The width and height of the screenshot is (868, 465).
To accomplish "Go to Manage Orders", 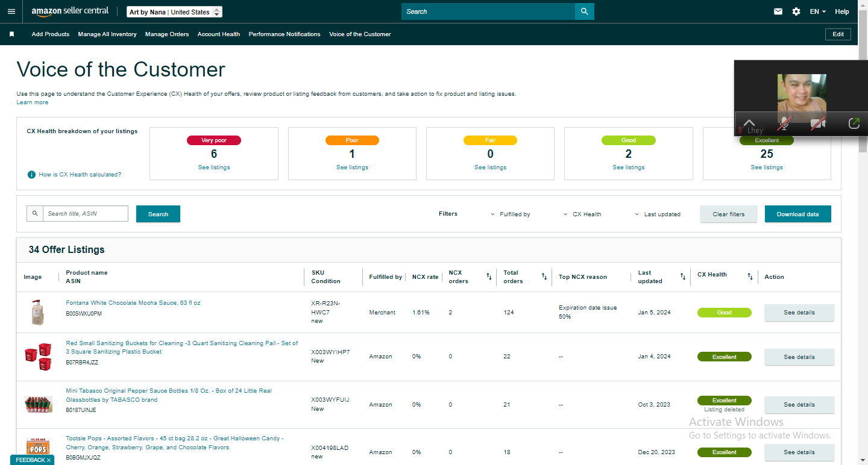I will pos(167,34).
